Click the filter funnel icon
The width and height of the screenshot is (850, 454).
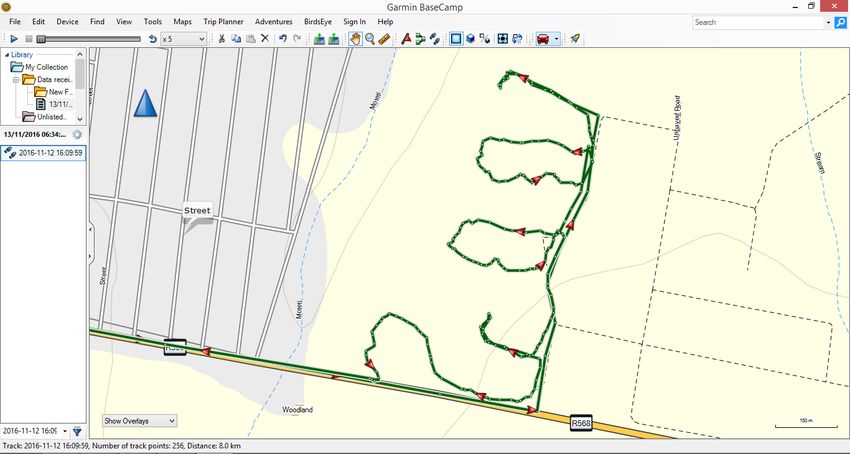(x=78, y=431)
